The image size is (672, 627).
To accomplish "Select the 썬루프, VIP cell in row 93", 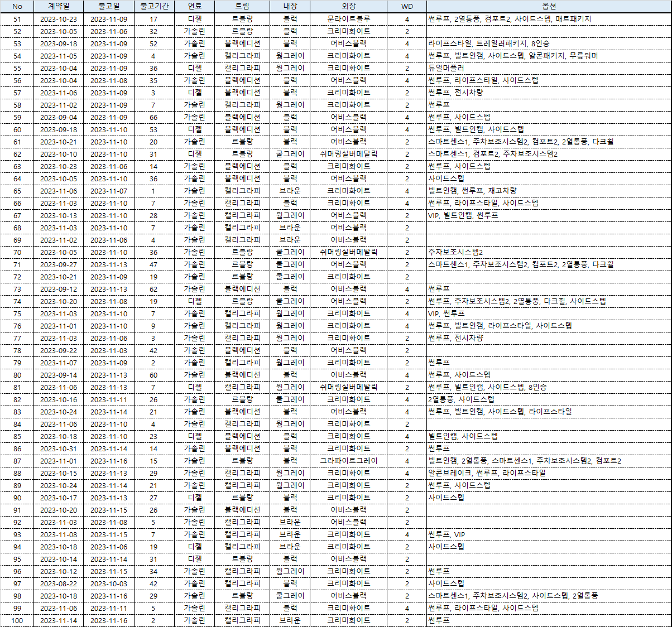I will pyautogui.click(x=549, y=534).
